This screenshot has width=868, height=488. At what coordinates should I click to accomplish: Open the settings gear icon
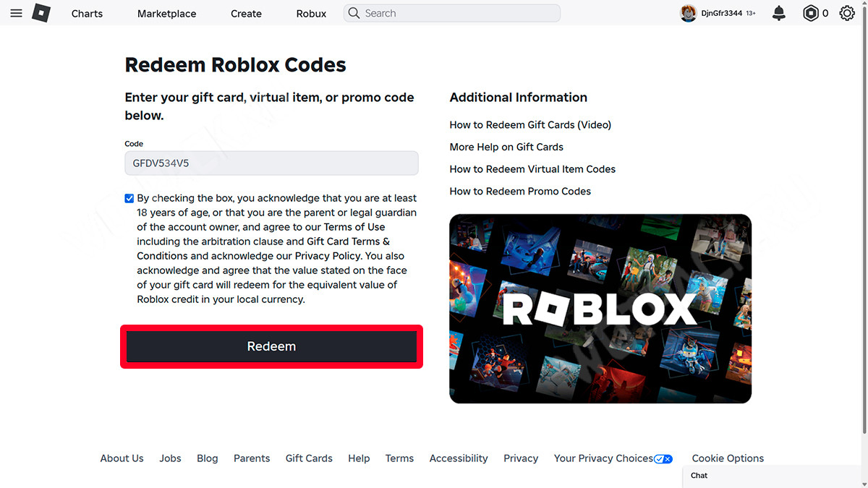[x=847, y=13]
